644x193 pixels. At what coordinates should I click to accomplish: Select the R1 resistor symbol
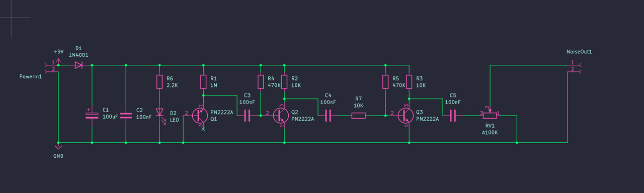pos(203,82)
